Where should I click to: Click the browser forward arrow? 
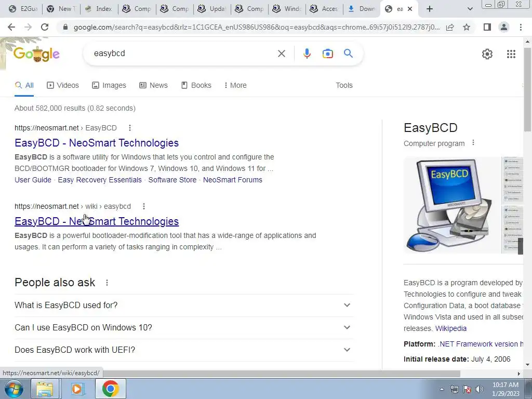(x=28, y=27)
